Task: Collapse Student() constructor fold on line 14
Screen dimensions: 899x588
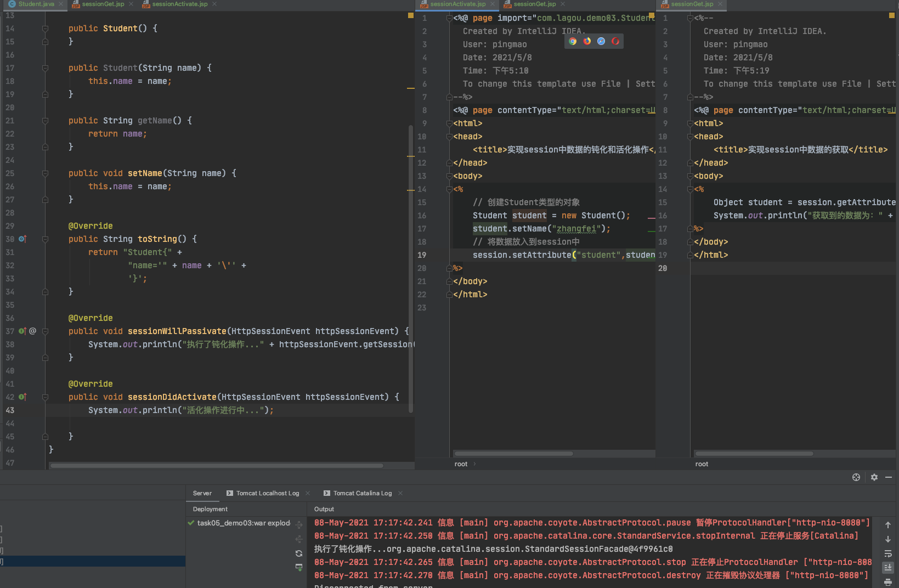Action: (x=45, y=29)
